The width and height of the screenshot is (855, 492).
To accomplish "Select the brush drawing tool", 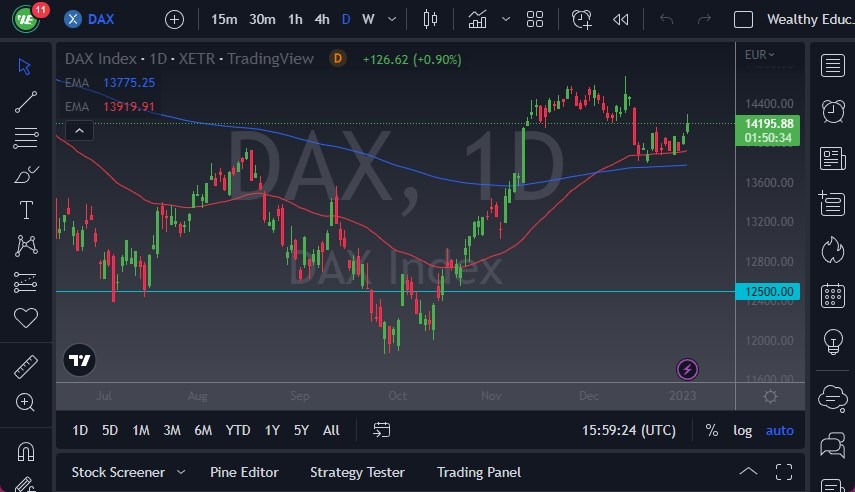I will click(x=26, y=174).
